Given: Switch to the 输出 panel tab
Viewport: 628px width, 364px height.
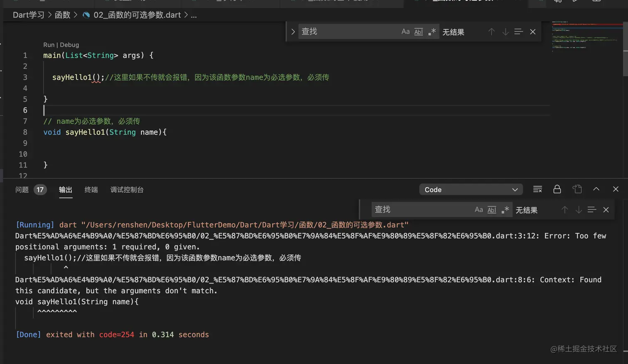Looking at the screenshot, I should (x=66, y=190).
